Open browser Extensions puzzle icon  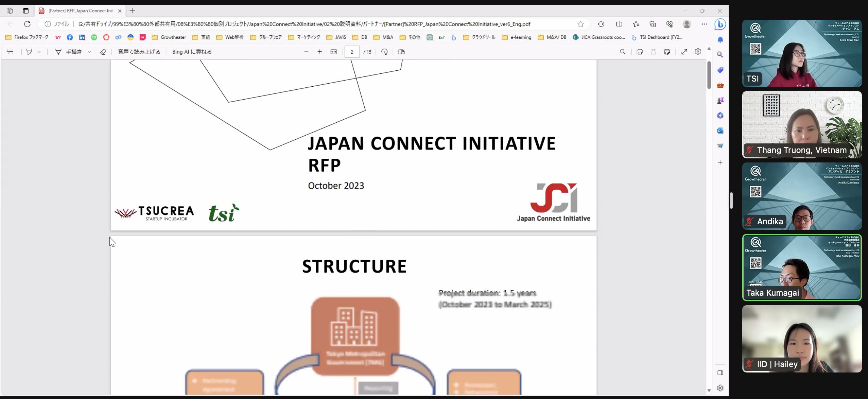pos(601,24)
